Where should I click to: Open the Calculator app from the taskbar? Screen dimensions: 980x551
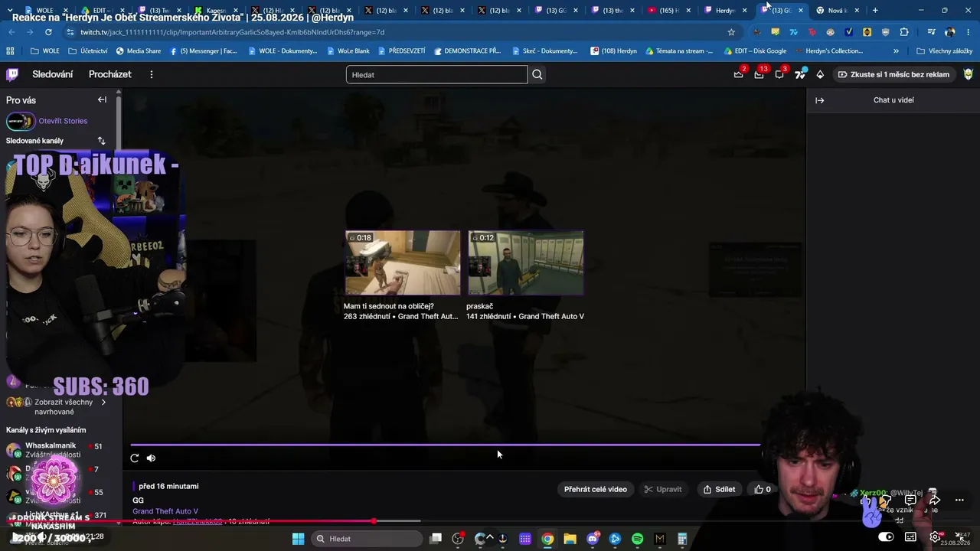(682, 539)
